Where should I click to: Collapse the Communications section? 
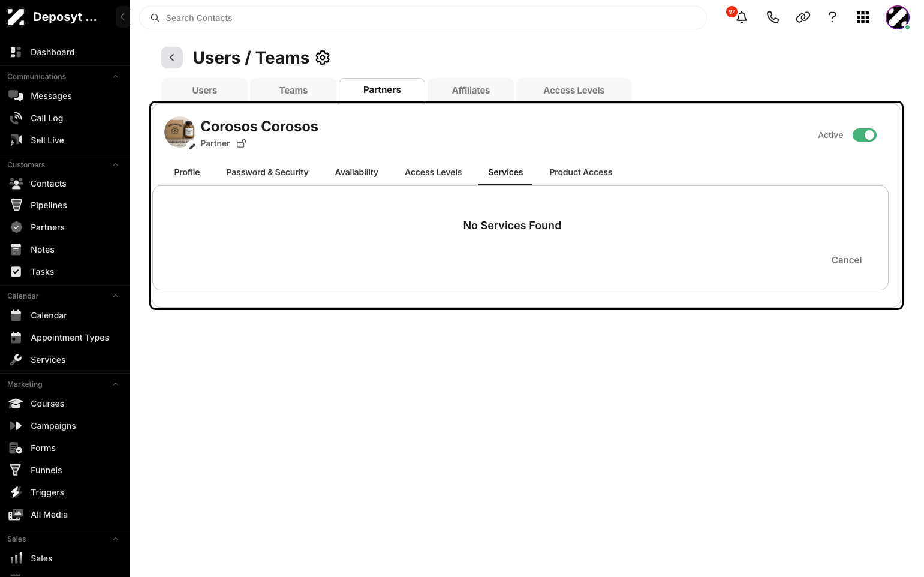(116, 77)
